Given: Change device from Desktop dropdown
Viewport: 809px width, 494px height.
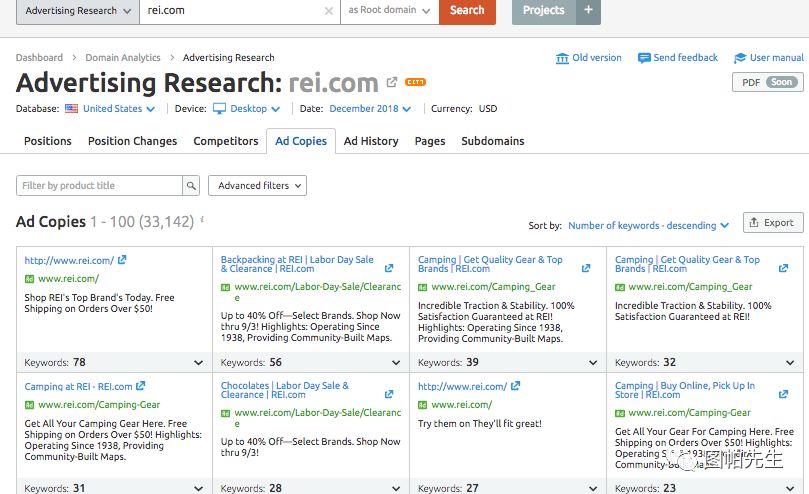Looking at the screenshot, I should pyautogui.click(x=255, y=109).
